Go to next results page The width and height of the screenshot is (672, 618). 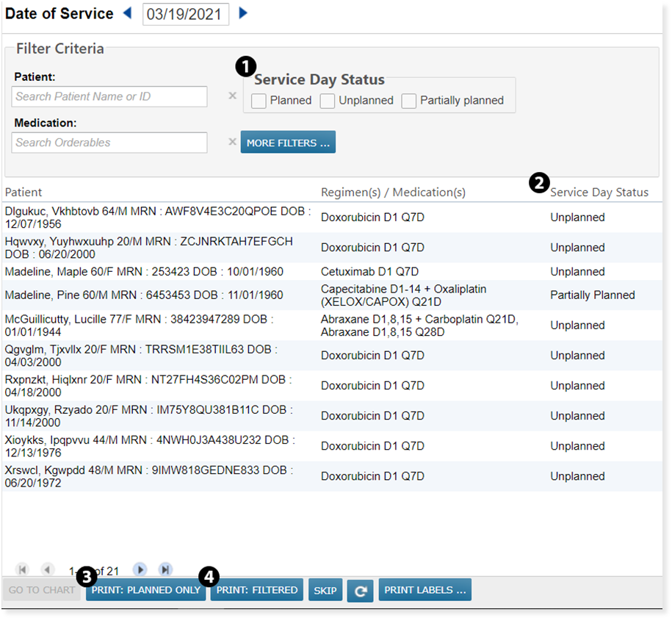(140, 570)
